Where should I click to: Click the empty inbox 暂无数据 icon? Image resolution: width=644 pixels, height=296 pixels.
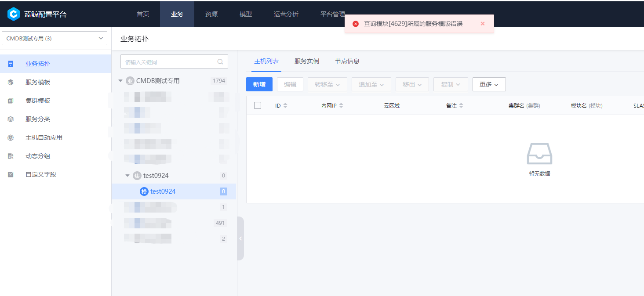tap(539, 154)
